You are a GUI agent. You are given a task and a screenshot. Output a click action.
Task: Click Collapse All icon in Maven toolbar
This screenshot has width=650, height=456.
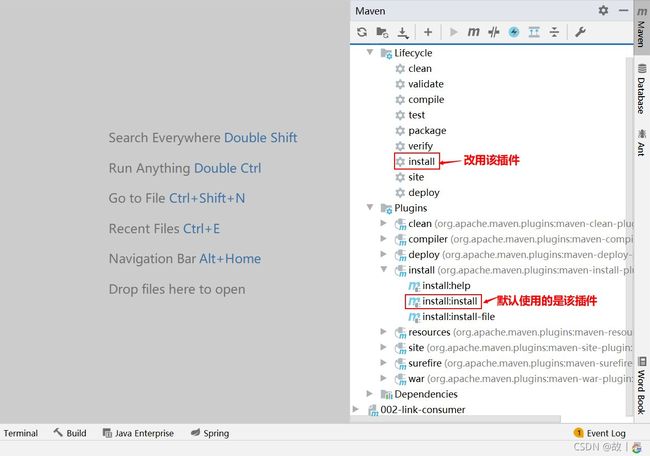click(x=554, y=32)
